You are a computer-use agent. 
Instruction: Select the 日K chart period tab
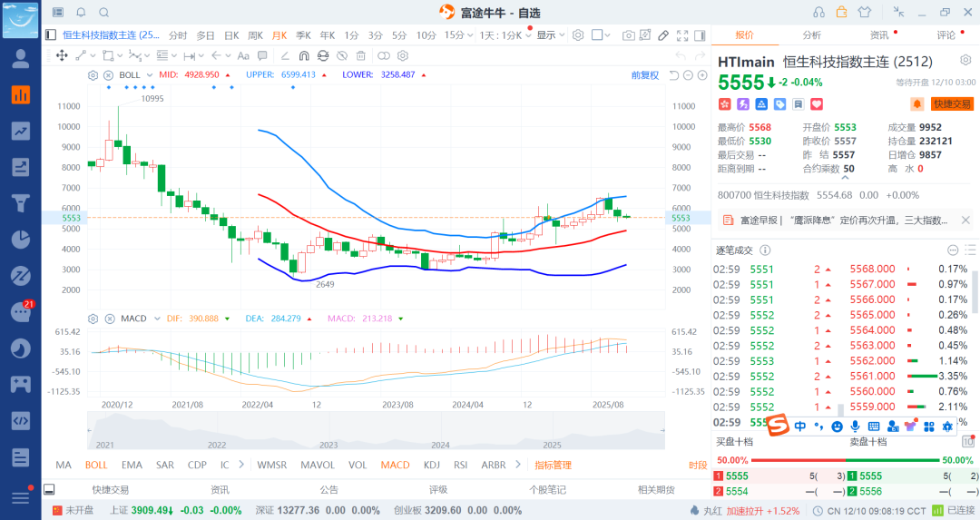230,35
